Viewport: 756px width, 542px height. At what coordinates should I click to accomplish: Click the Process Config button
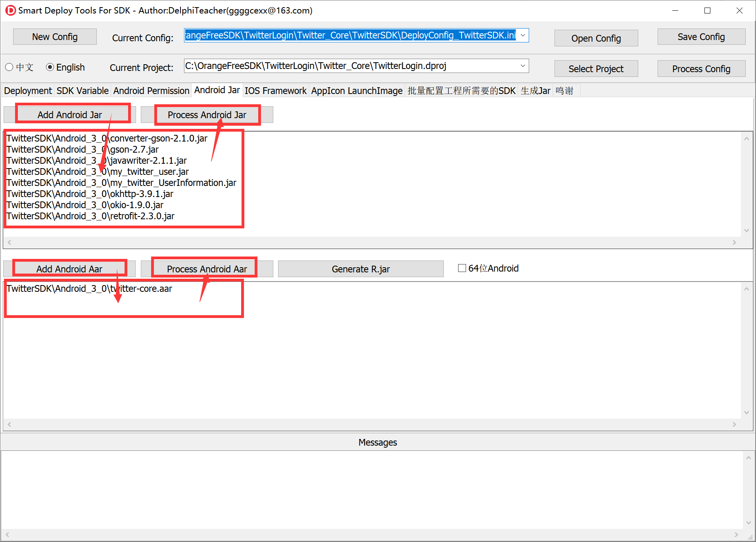[x=701, y=69]
